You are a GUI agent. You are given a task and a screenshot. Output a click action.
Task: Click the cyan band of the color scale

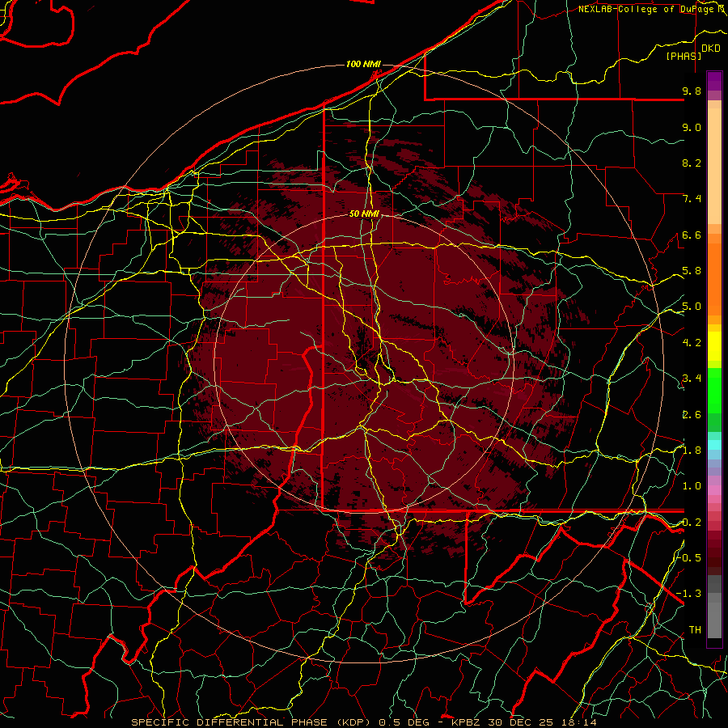click(714, 445)
